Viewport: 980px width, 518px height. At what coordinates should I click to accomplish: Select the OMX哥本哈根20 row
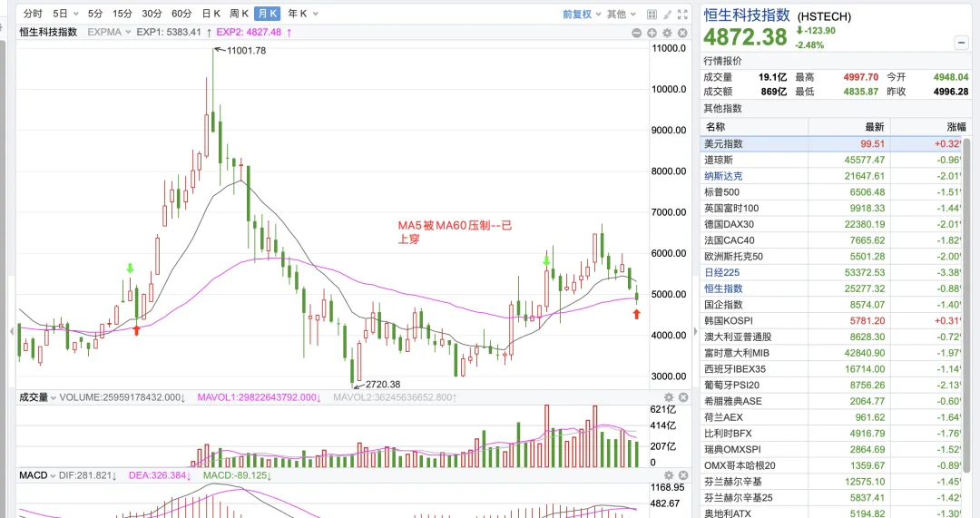(x=832, y=465)
